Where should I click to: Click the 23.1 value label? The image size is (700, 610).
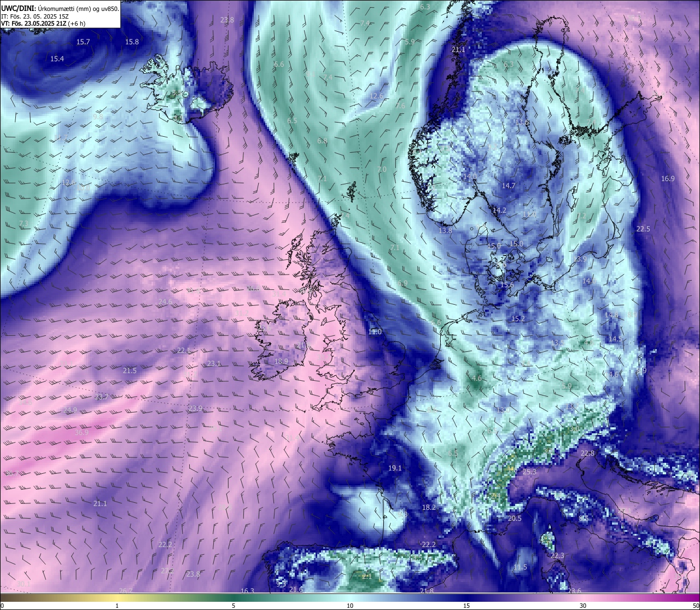click(x=214, y=363)
